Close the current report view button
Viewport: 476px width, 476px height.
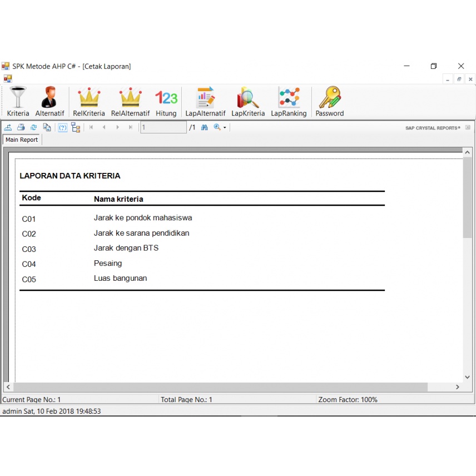click(x=468, y=127)
